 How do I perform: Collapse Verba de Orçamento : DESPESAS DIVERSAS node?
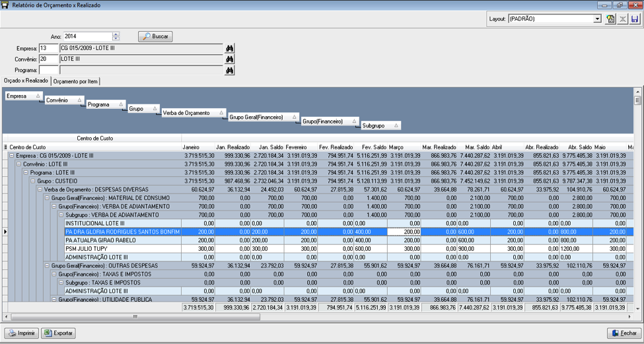pyautogui.click(x=40, y=189)
